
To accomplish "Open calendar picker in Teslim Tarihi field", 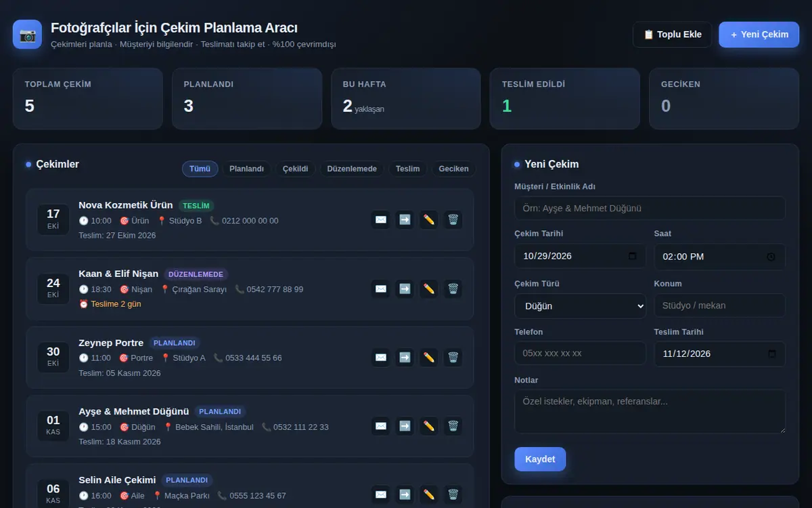I will point(772,354).
